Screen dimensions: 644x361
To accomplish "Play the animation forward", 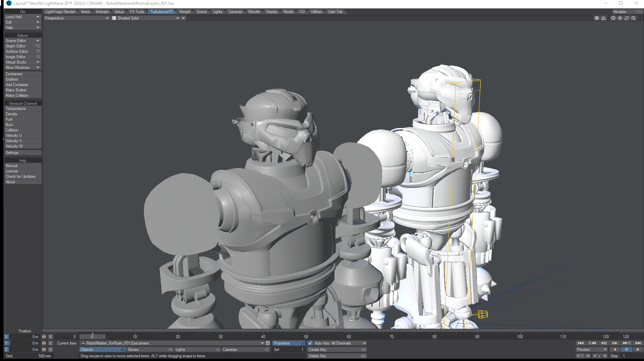I will coord(638,350).
